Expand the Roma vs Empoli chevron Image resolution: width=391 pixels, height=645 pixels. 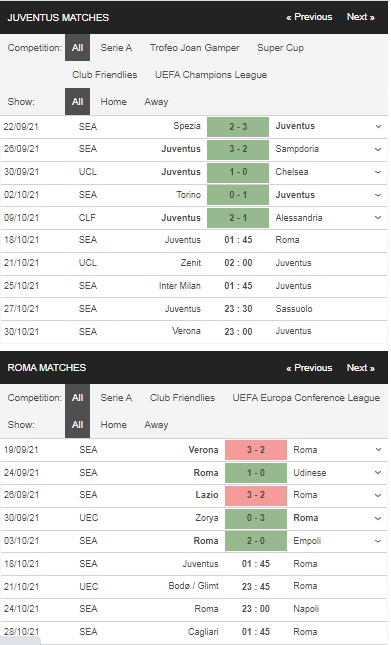click(378, 541)
